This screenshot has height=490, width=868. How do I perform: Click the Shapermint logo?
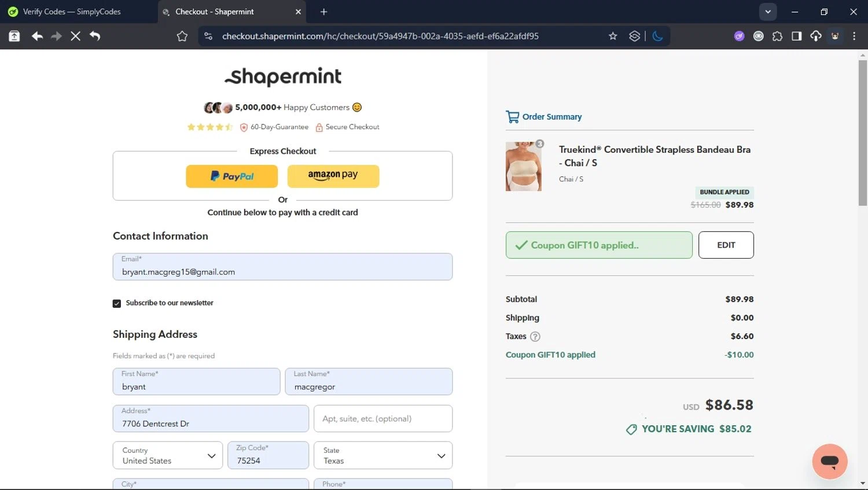283,76
